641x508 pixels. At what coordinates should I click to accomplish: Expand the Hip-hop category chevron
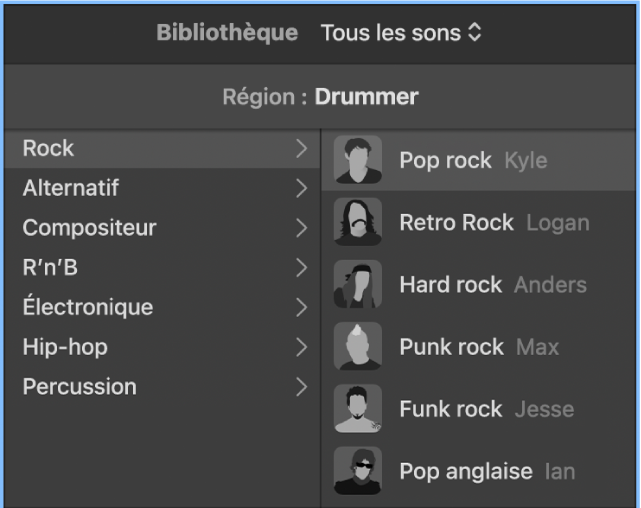302,347
